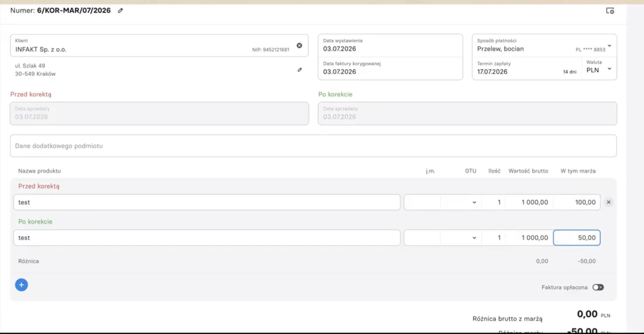Expand GTU dropdown in Przed korektą row
Image resolution: width=644 pixels, height=334 pixels.
461,202
